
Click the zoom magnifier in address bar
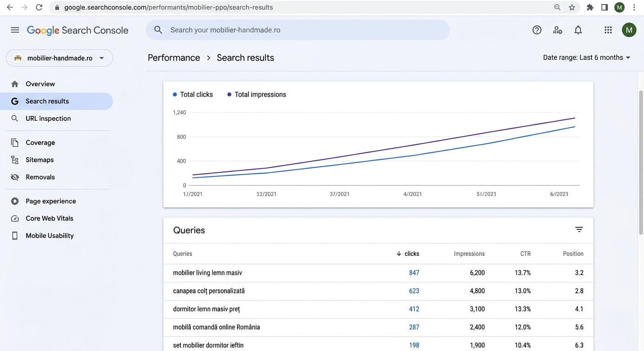coord(557,7)
